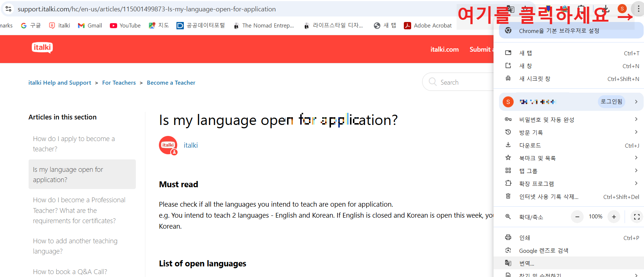Expand 비밀번호 및 자동 완성 submenu

click(636, 119)
